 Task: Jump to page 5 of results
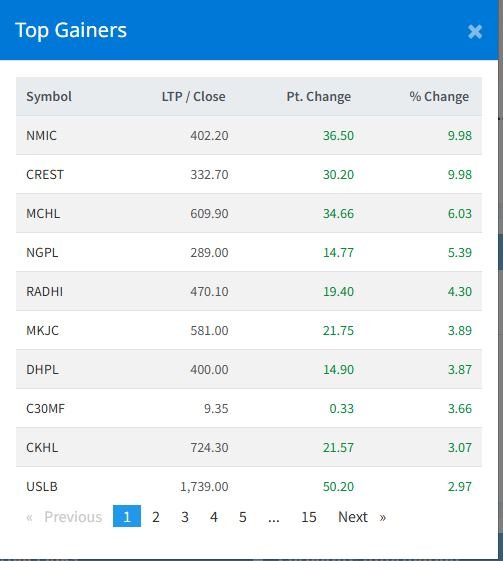(243, 517)
